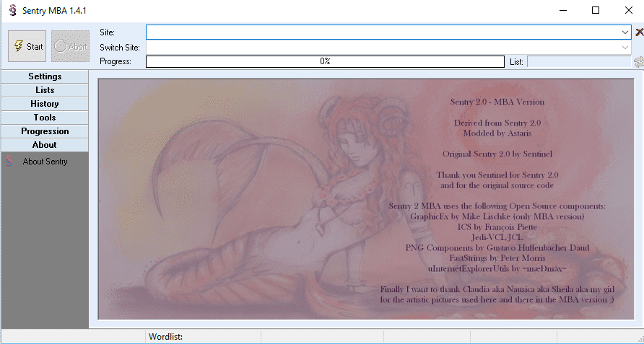Click the greyed Abort button
The image size is (644, 344).
click(70, 46)
